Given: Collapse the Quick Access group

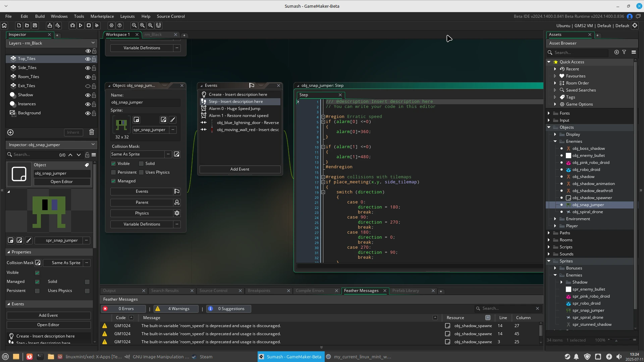Looking at the screenshot, I should pos(549,62).
